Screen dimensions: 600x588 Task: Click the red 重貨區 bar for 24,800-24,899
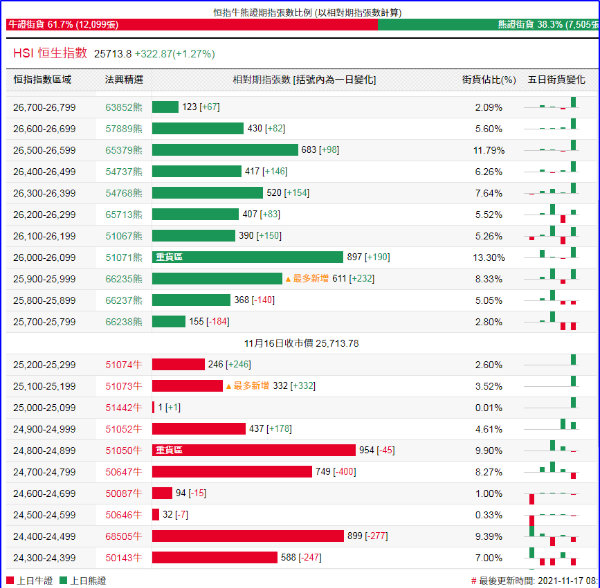tap(253, 451)
